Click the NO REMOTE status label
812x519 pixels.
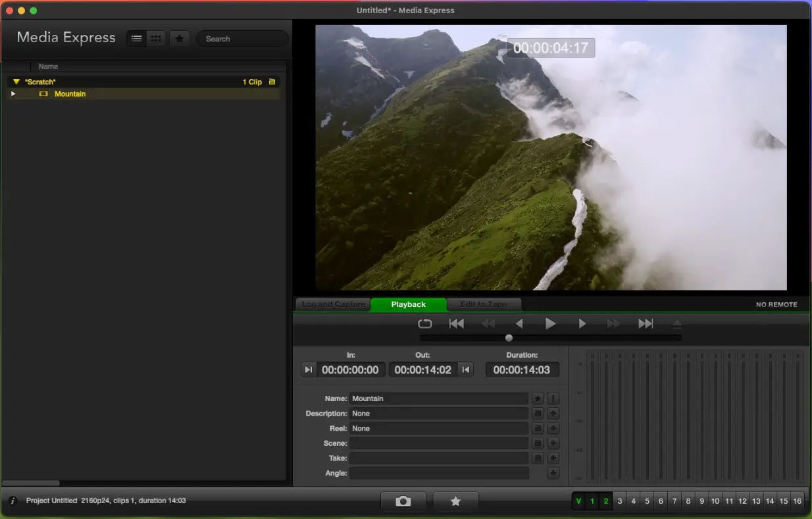[x=776, y=304]
